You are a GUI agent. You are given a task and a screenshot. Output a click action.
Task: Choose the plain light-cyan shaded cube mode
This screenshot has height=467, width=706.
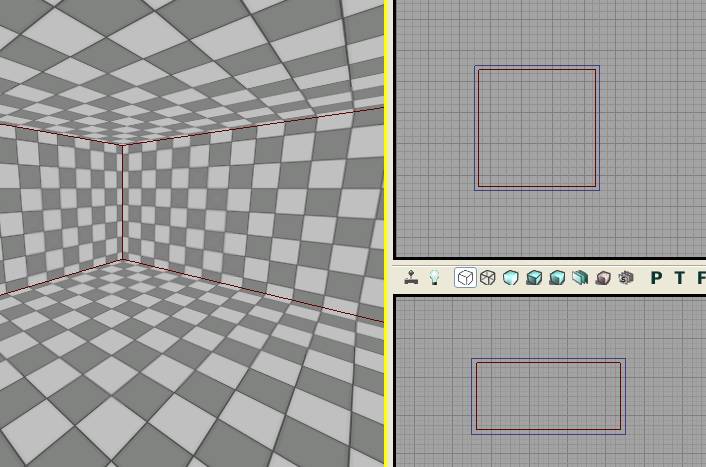click(x=511, y=277)
